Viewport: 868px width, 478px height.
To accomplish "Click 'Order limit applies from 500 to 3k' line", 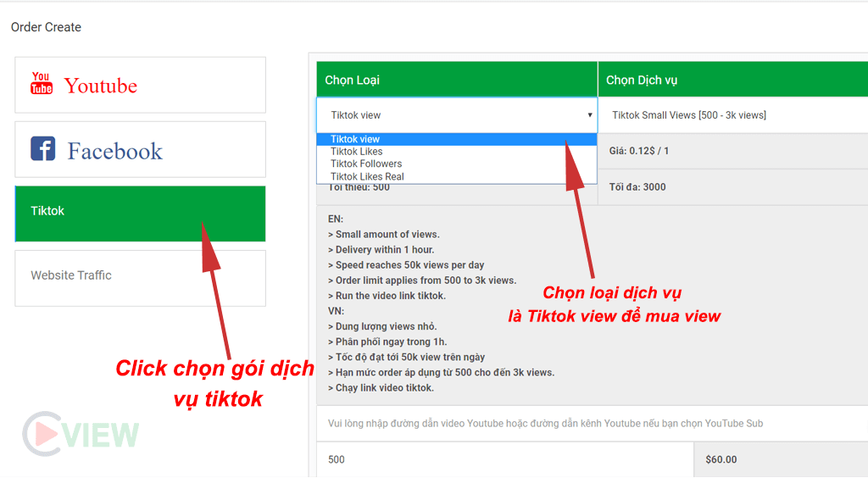I will [422, 281].
